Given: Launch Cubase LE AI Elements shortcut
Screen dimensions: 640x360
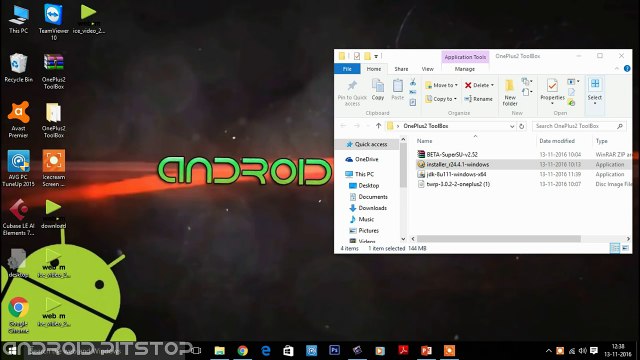Looking at the screenshot, I should point(18,218).
